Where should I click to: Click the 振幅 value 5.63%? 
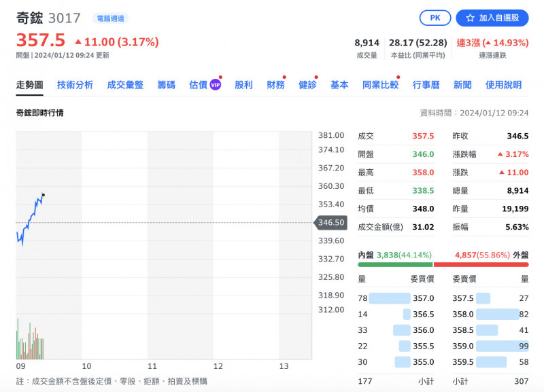pyautogui.click(x=517, y=227)
